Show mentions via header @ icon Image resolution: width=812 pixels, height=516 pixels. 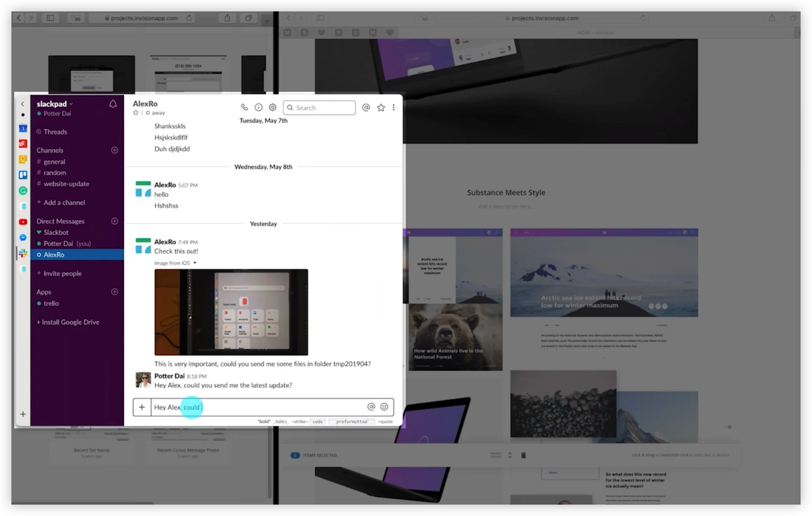[x=366, y=107]
